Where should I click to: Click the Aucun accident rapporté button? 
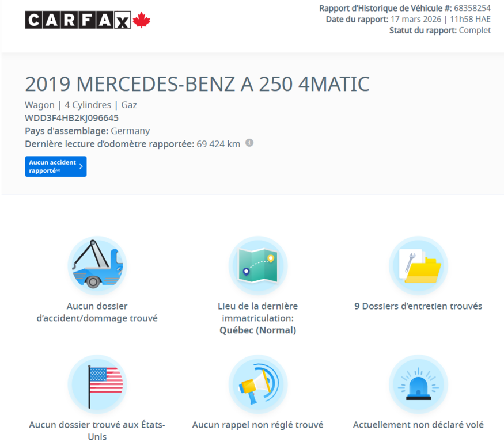pyautogui.click(x=55, y=166)
